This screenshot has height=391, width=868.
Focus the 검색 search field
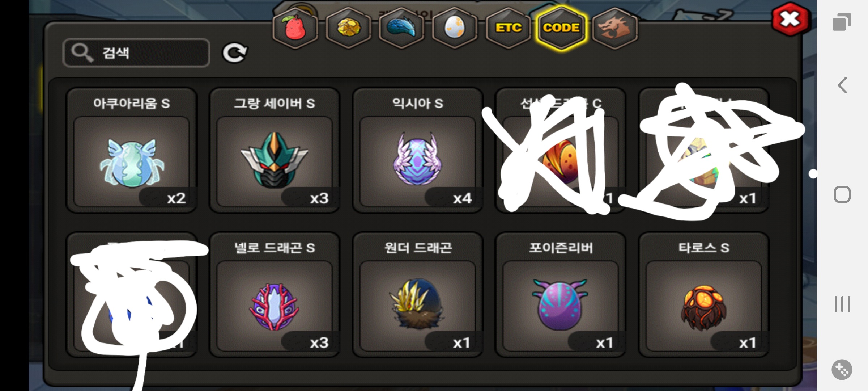pyautogui.click(x=136, y=53)
